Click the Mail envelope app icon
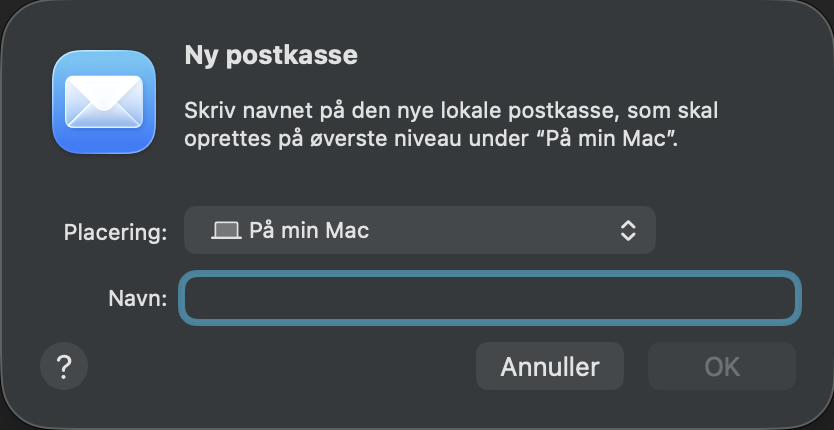834x430 pixels. click(x=104, y=104)
